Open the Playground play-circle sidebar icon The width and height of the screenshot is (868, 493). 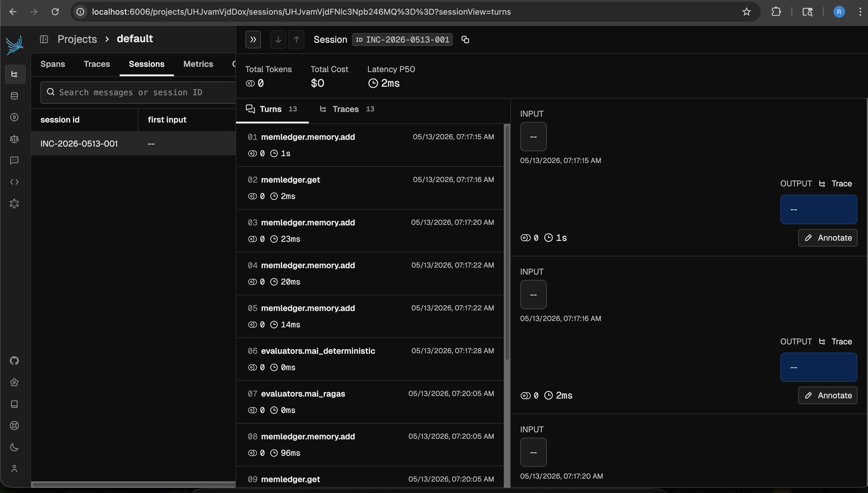(x=15, y=117)
